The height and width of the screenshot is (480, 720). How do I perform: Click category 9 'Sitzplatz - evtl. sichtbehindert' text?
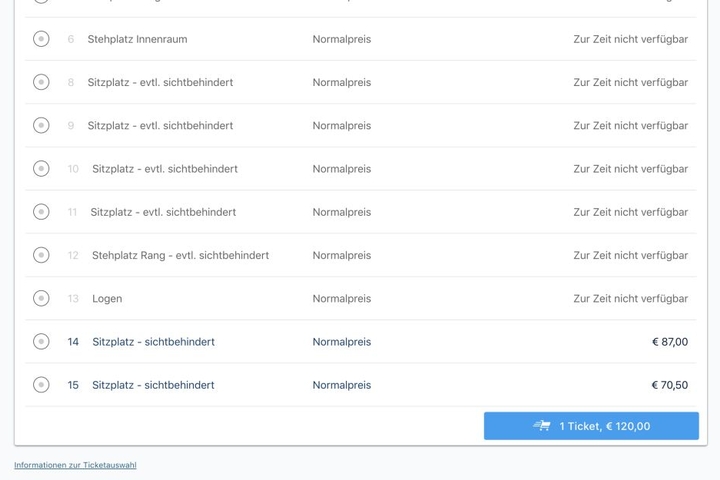point(160,126)
